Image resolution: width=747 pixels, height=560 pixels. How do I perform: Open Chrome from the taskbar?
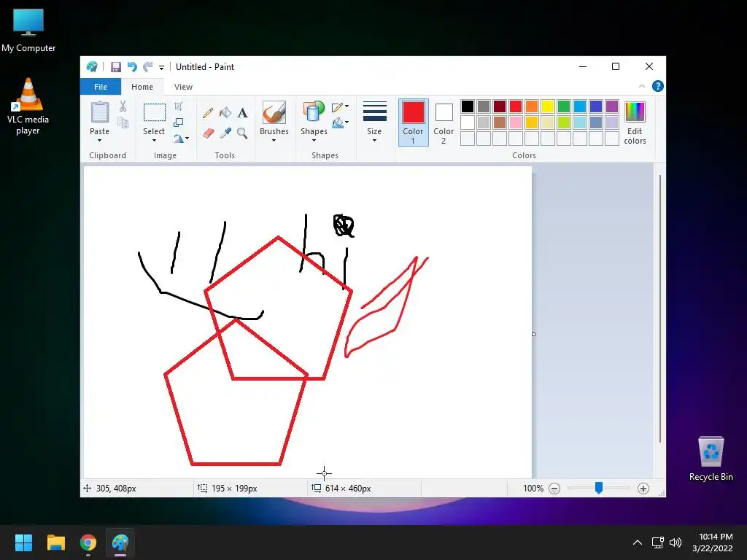[88, 542]
